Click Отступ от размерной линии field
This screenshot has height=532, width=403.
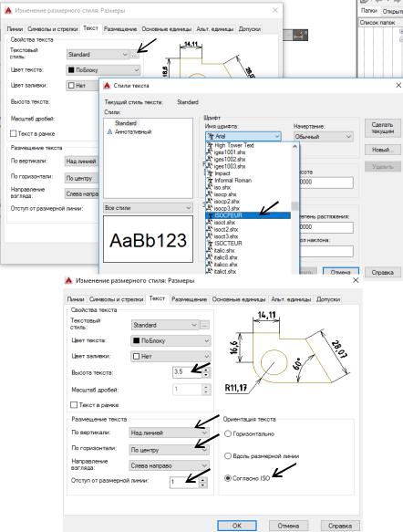click(x=183, y=482)
